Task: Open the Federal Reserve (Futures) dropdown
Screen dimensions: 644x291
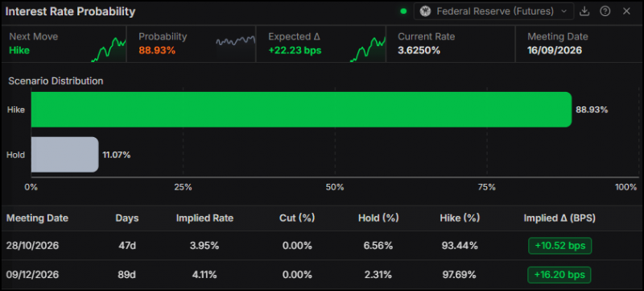Action: coord(493,11)
